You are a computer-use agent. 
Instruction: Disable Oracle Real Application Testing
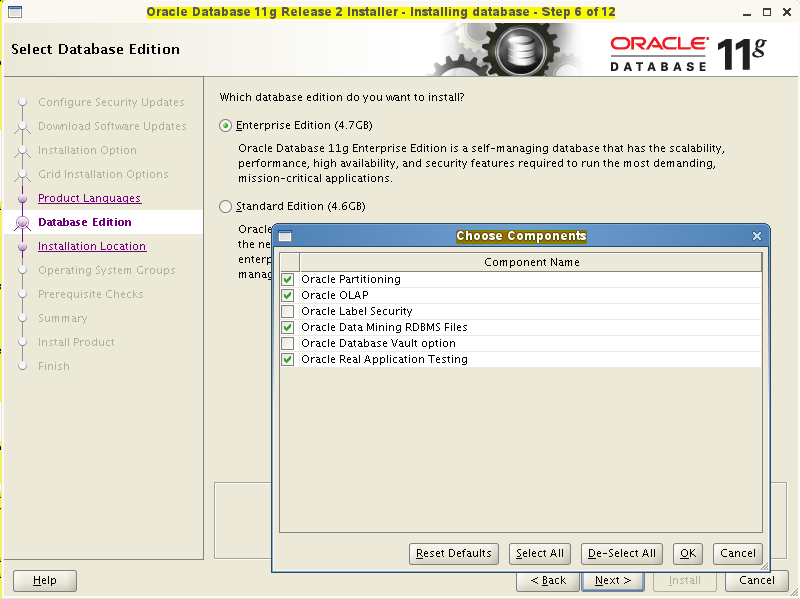287,359
